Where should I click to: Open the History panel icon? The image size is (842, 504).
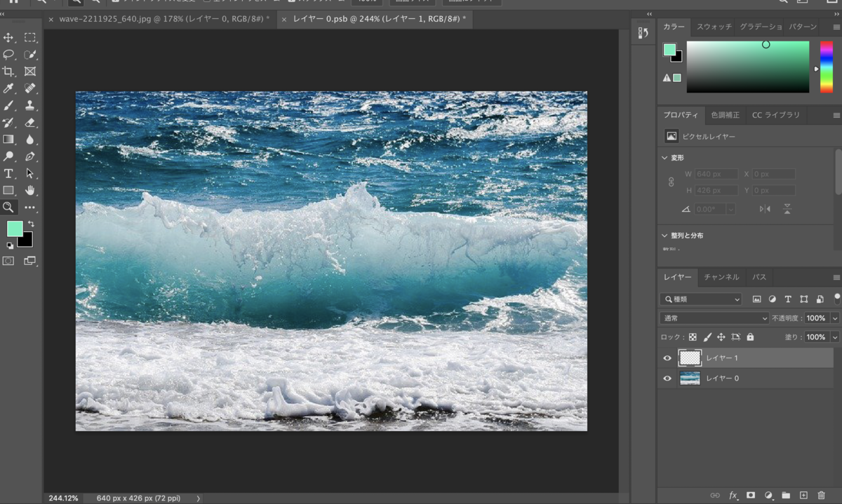[643, 33]
